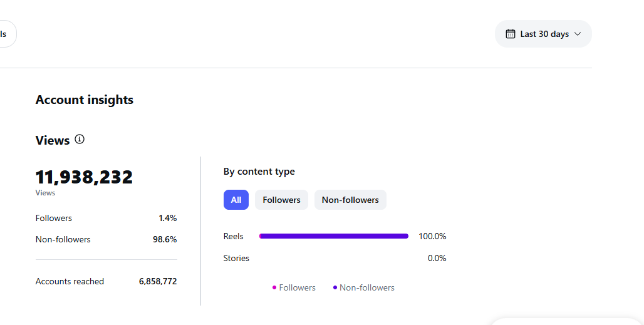Switch to Non-followers content filter
The height and width of the screenshot is (325, 644).
coord(350,200)
